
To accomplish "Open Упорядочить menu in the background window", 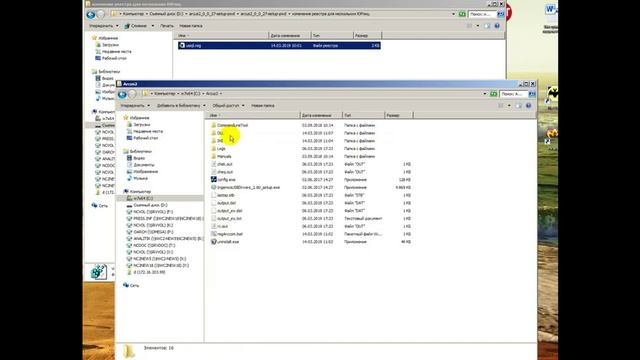I will [x=103, y=26].
